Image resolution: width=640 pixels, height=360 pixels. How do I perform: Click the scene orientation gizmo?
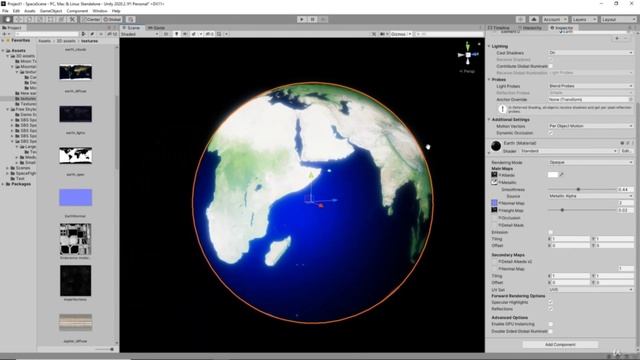point(468,55)
